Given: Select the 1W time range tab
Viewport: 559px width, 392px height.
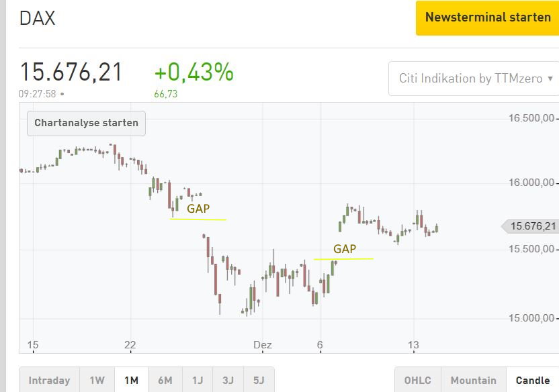Looking at the screenshot, I should pos(97,381).
